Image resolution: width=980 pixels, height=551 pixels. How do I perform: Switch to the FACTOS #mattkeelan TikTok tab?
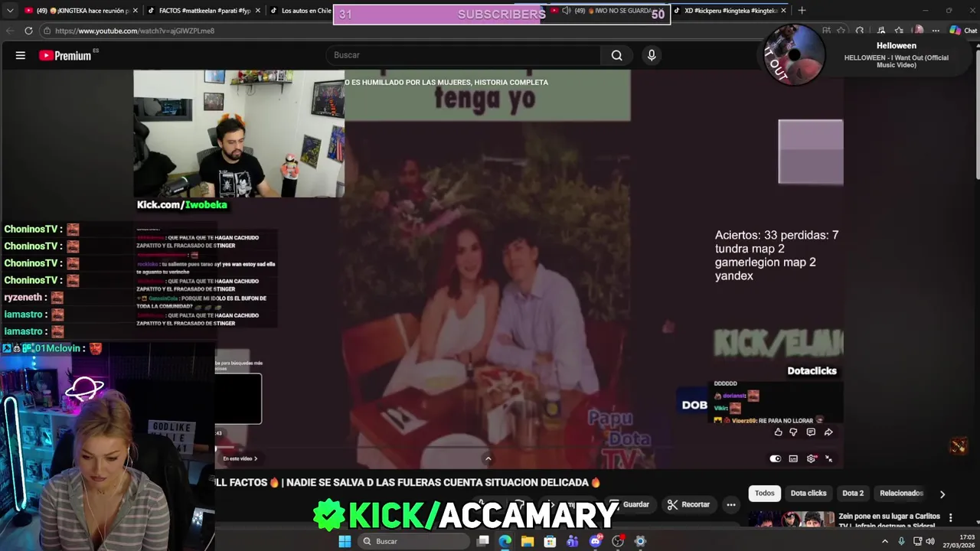click(203, 11)
